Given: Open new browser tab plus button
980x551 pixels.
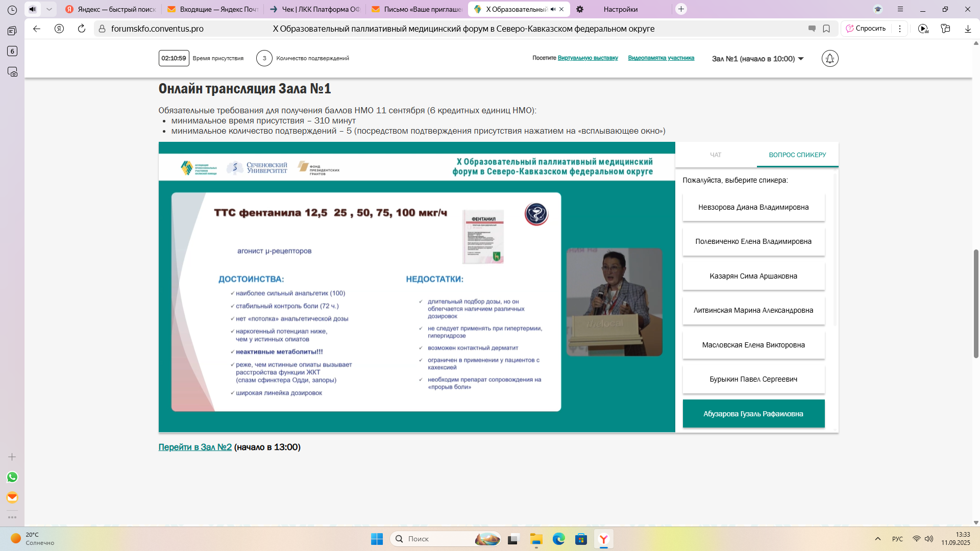Looking at the screenshot, I should click(681, 9).
